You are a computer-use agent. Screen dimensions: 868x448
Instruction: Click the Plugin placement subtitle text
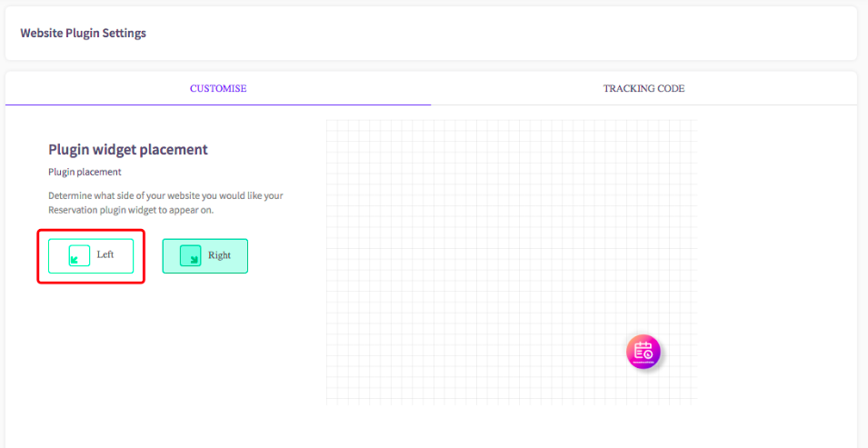tap(85, 173)
